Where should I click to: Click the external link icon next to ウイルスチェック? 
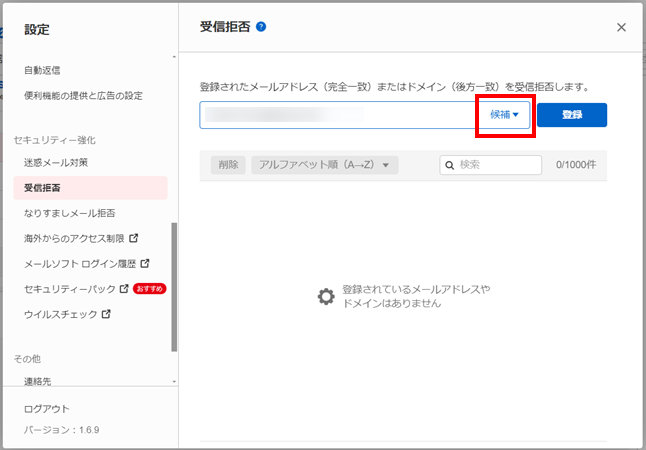tap(106, 314)
